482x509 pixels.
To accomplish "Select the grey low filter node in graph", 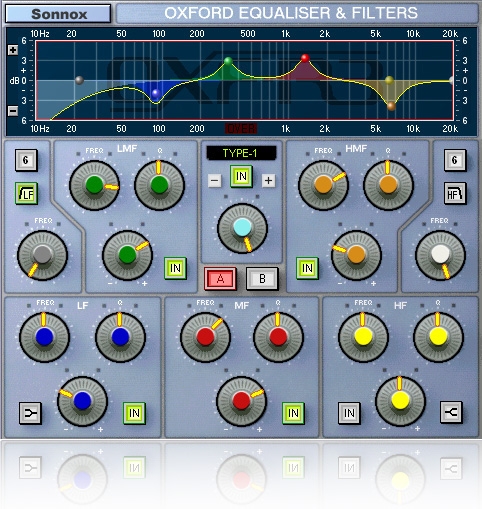I will (79, 80).
